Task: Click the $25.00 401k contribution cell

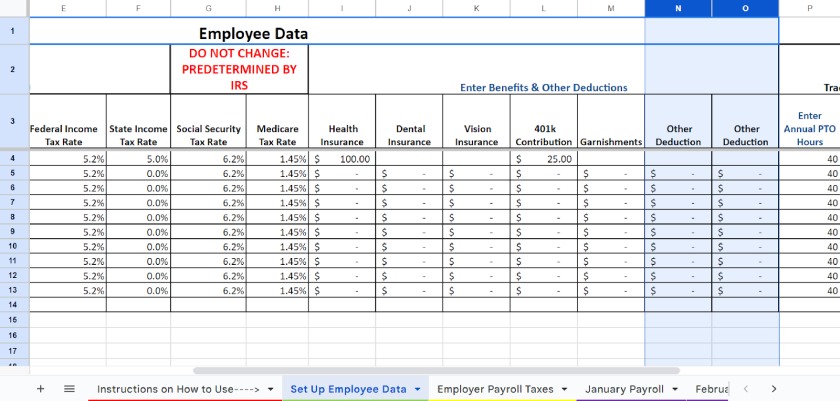Action: coord(544,158)
